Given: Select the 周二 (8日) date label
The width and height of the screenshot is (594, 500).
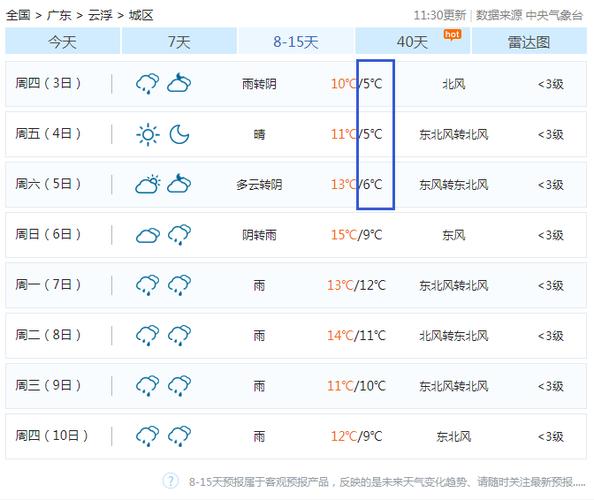Looking at the screenshot, I should point(48,335).
